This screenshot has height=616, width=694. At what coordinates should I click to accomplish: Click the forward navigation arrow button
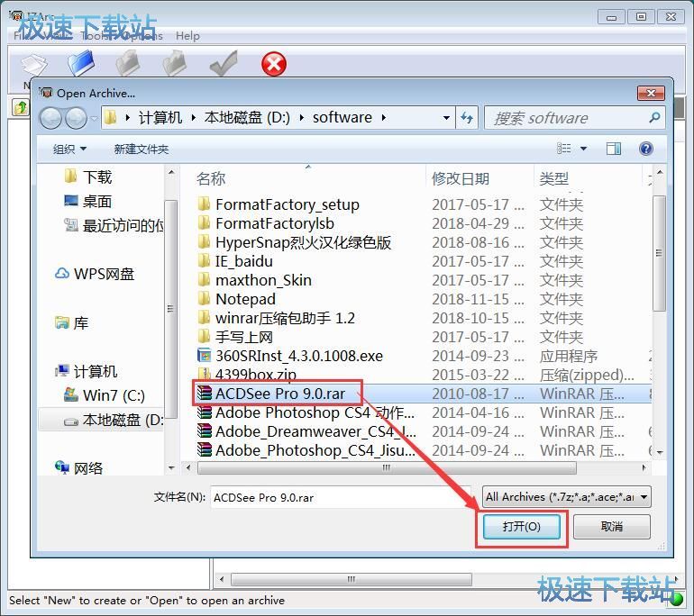[x=77, y=118]
